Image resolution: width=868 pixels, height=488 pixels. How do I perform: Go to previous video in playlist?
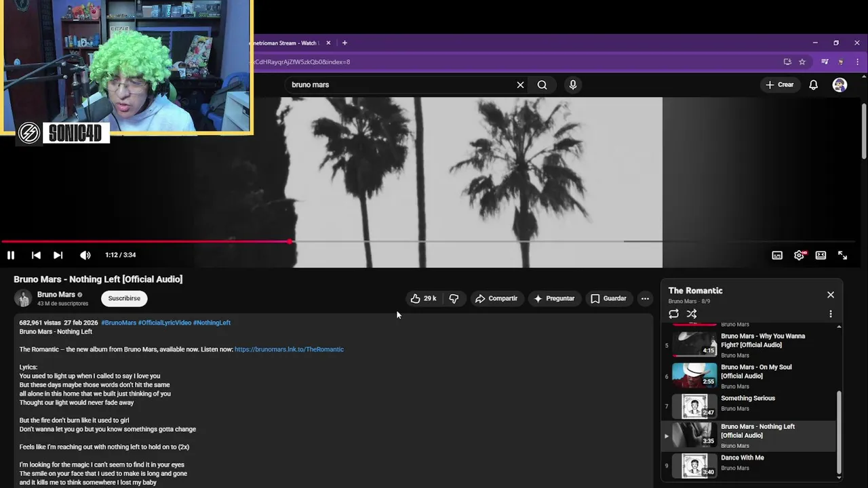pyautogui.click(x=36, y=255)
